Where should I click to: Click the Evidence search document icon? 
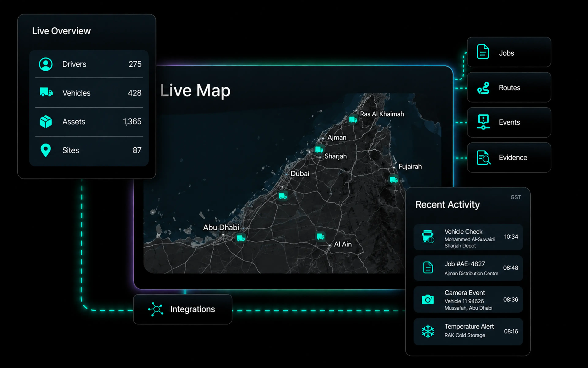(484, 157)
